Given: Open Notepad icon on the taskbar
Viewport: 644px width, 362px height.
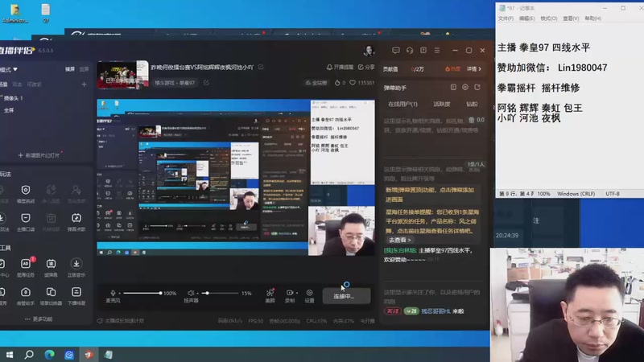Looking at the screenshot, I should click(x=109, y=354).
